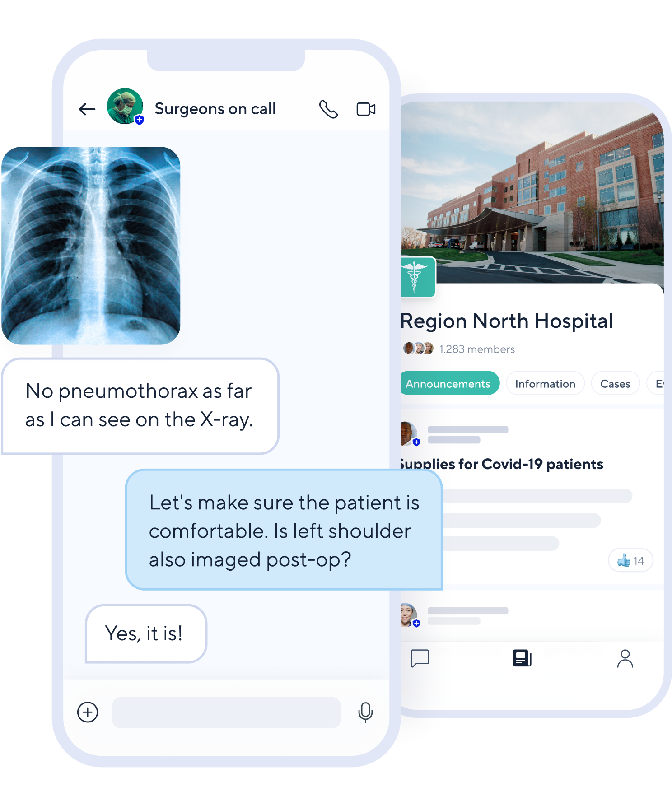This screenshot has height=810, width=672.
Task: Open the Supplies for Covid-19 patients post
Action: point(501,464)
